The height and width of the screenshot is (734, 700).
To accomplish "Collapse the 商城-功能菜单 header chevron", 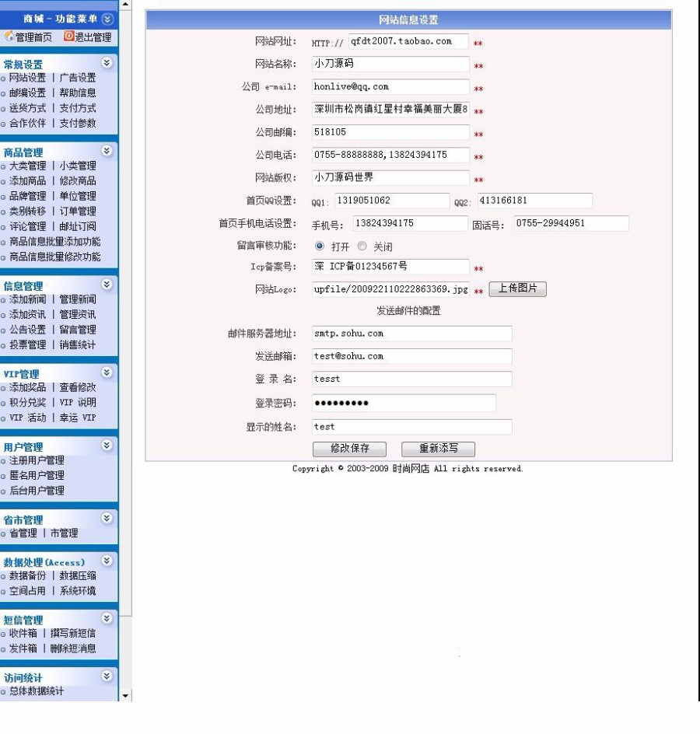I will pos(107,19).
